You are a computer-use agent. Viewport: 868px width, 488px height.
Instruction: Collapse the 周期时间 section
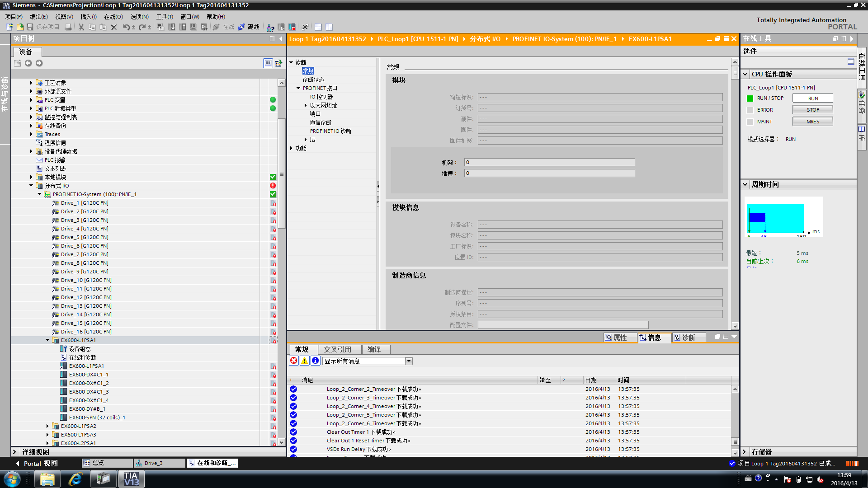coord(745,184)
